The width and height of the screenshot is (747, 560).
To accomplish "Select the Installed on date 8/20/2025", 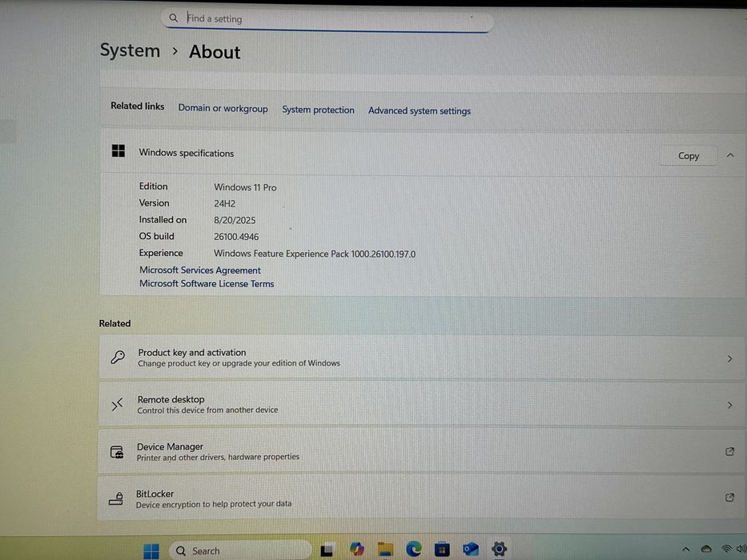I will (x=235, y=220).
